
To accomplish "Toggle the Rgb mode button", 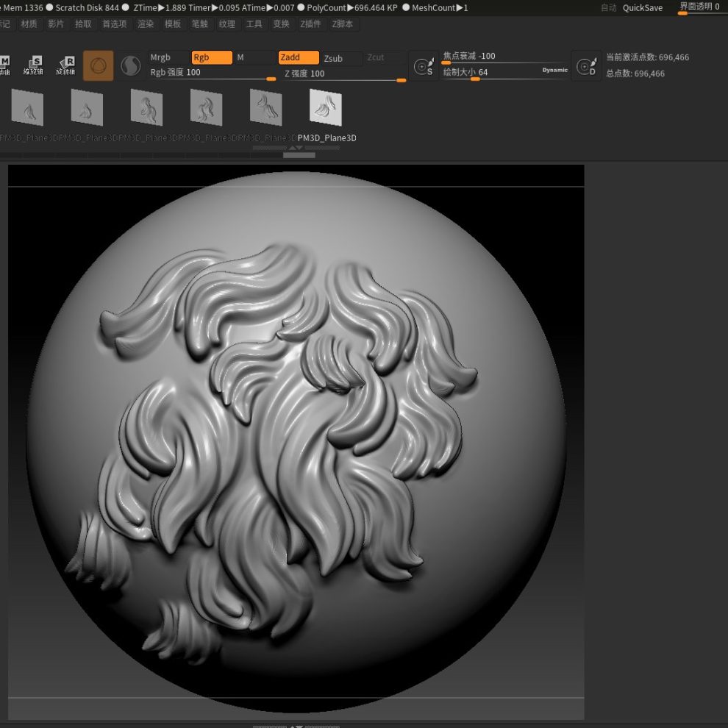I will click(212, 57).
